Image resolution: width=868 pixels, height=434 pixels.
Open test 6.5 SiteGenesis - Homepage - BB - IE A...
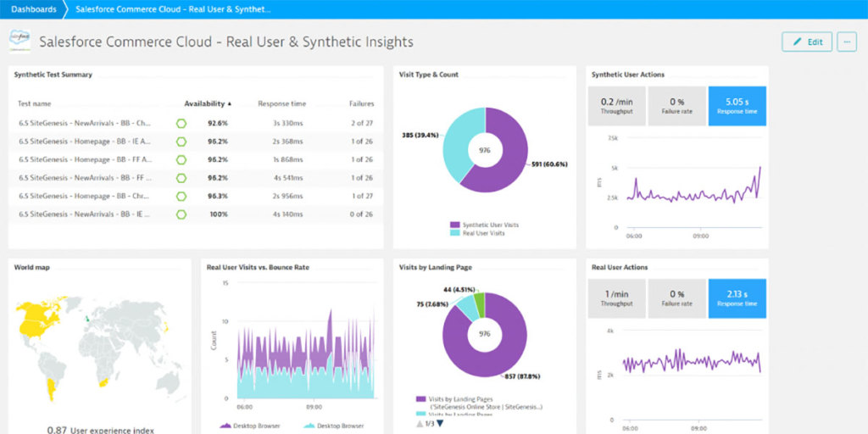[x=85, y=142]
